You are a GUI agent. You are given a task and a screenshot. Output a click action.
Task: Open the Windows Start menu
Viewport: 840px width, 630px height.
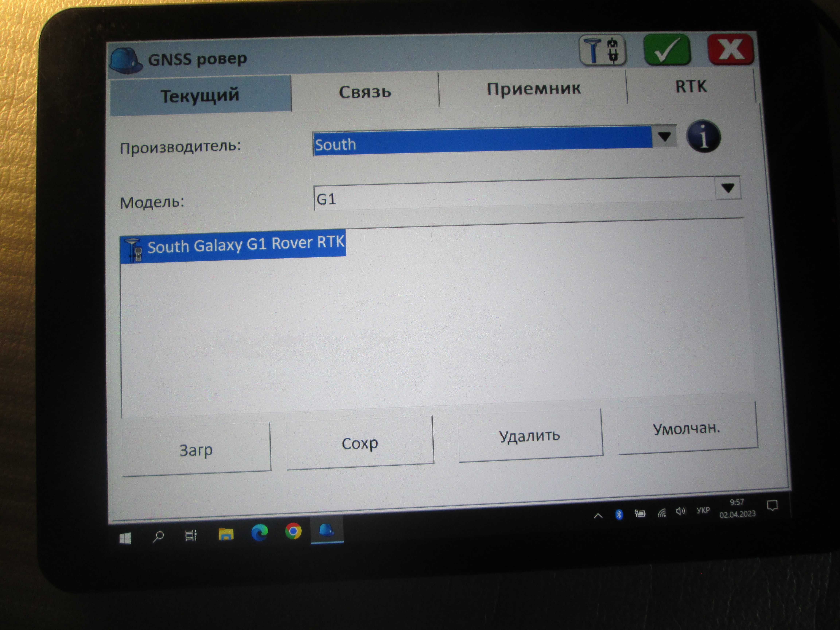pyautogui.click(x=125, y=538)
